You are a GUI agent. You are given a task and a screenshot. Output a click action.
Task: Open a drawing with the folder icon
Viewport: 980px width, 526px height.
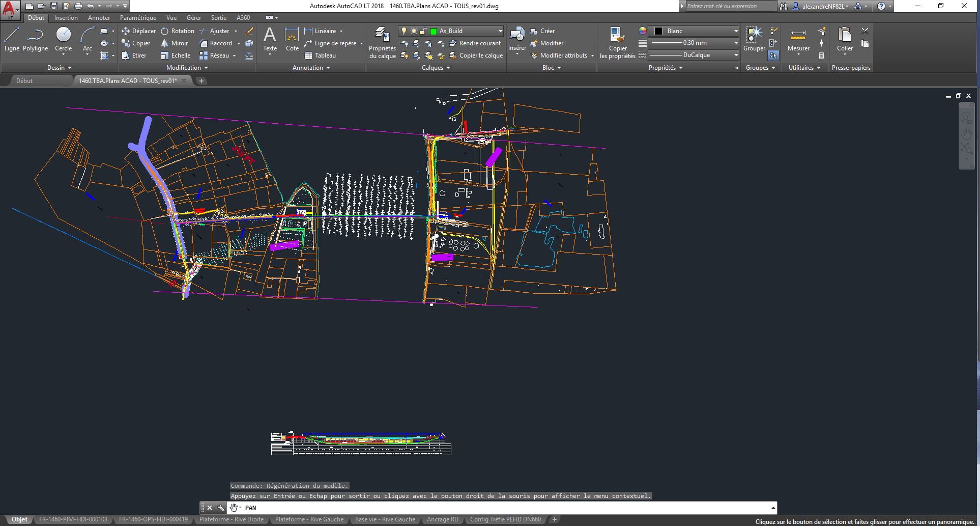(x=42, y=6)
